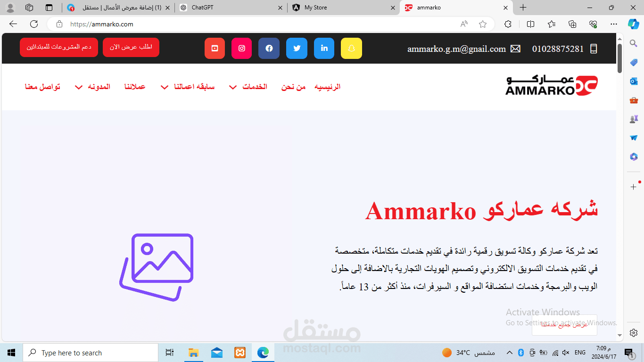Open Browser essentials heart icon
Image resolution: width=644 pixels, height=362 pixels.
tap(593, 24)
